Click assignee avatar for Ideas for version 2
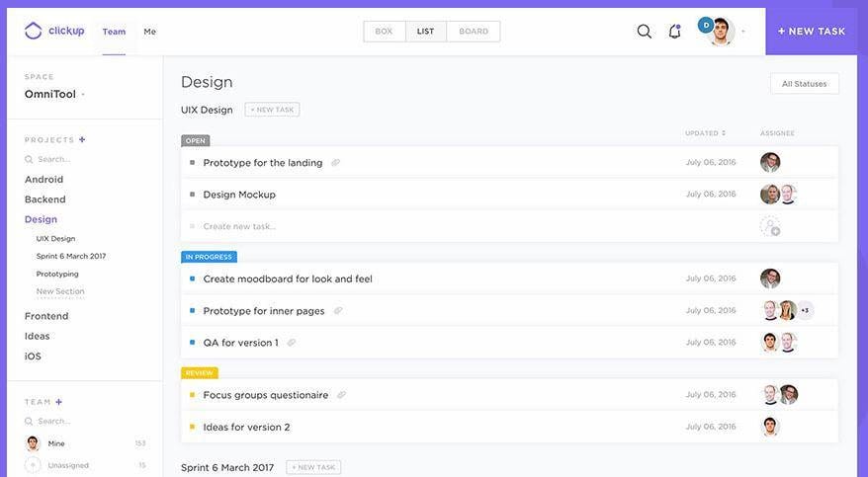868x477 pixels. pos(770,427)
